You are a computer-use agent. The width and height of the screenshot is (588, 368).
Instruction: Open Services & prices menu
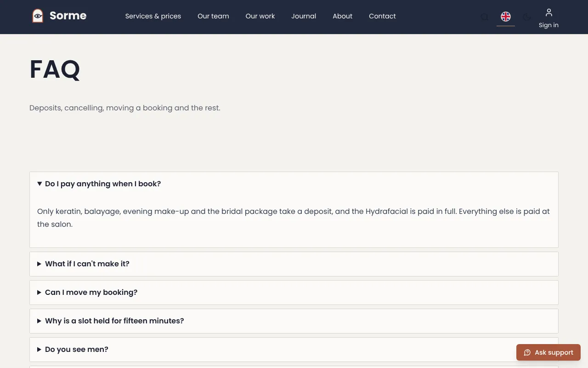pyautogui.click(x=153, y=16)
